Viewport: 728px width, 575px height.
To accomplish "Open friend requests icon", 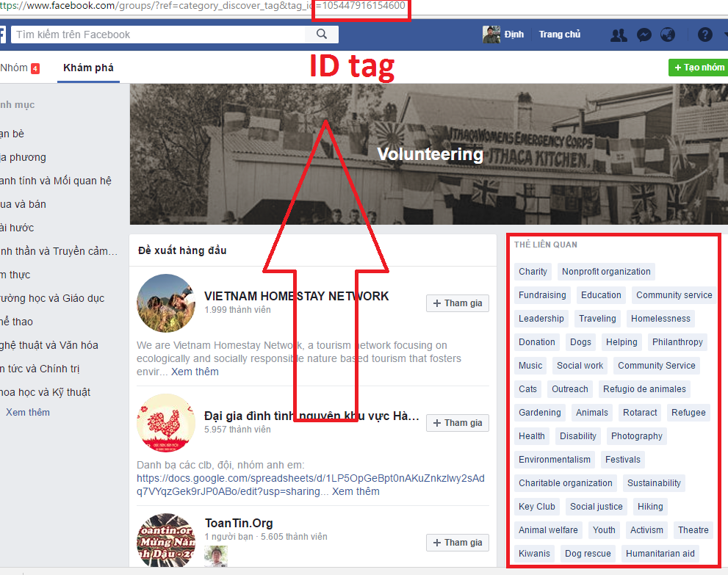I will point(619,35).
